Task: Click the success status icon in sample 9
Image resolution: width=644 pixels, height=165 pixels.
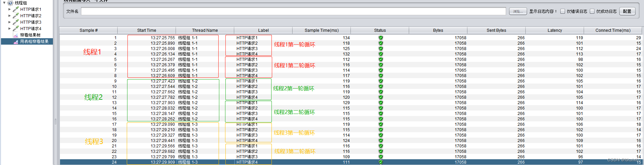Action: [381, 81]
